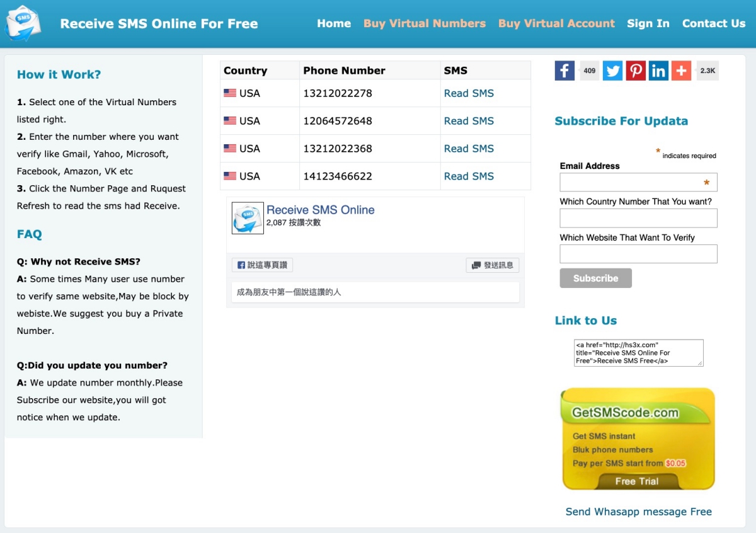Click the Link to Us HTML code box
This screenshot has height=533, width=756.
tap(638, 353)
